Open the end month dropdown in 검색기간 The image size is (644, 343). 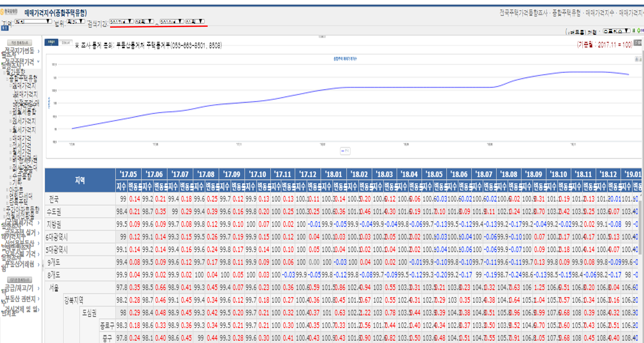(195, 22)
